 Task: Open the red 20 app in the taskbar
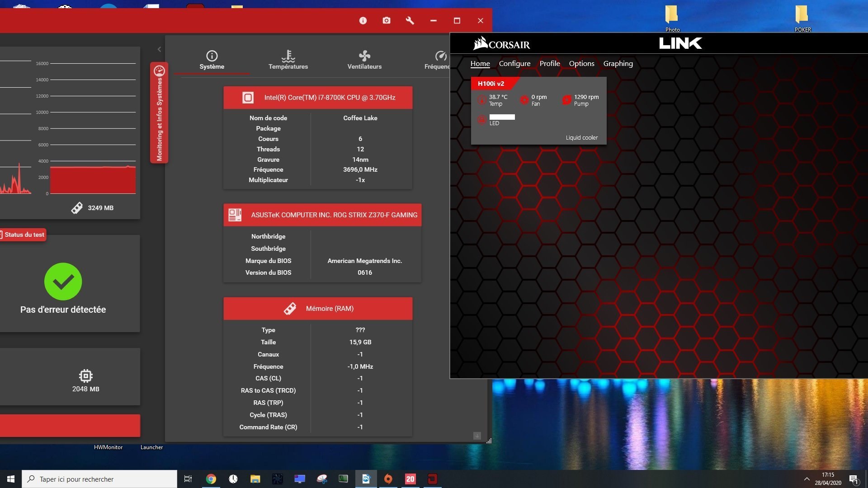[410, 479]
